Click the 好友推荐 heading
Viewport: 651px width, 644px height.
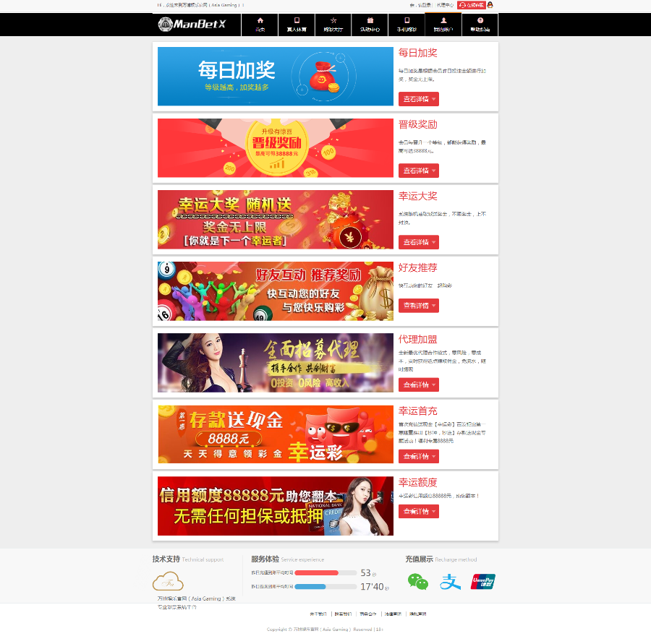click(x=417, y=267)
